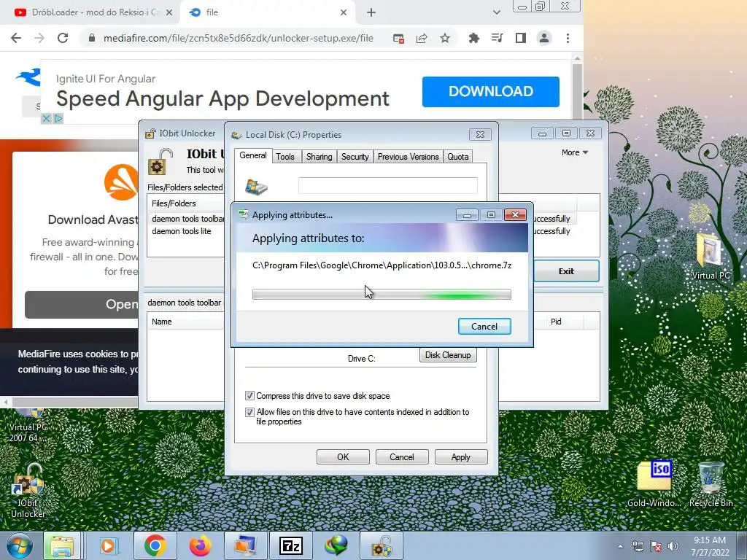Open the Chrome tab search chevron
Viewport: 747px width, 560px height.
tap(496, 12)
